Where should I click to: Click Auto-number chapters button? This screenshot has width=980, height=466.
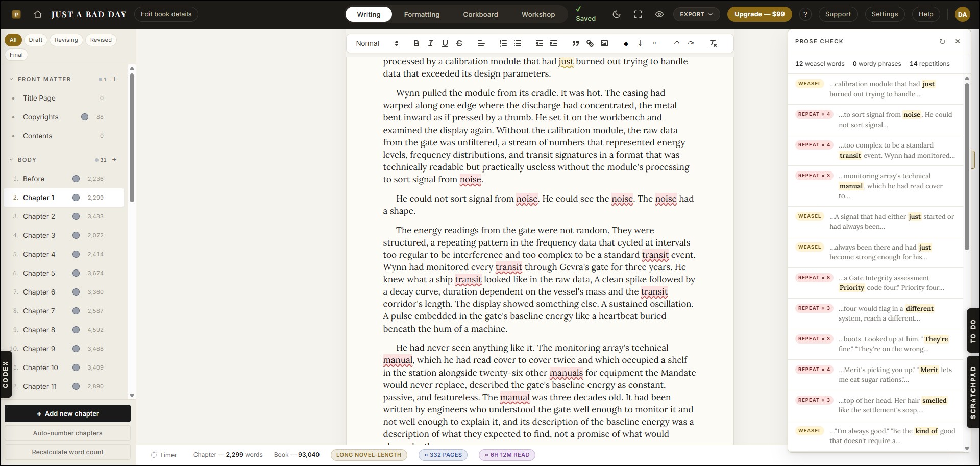[x=67, y=433]
